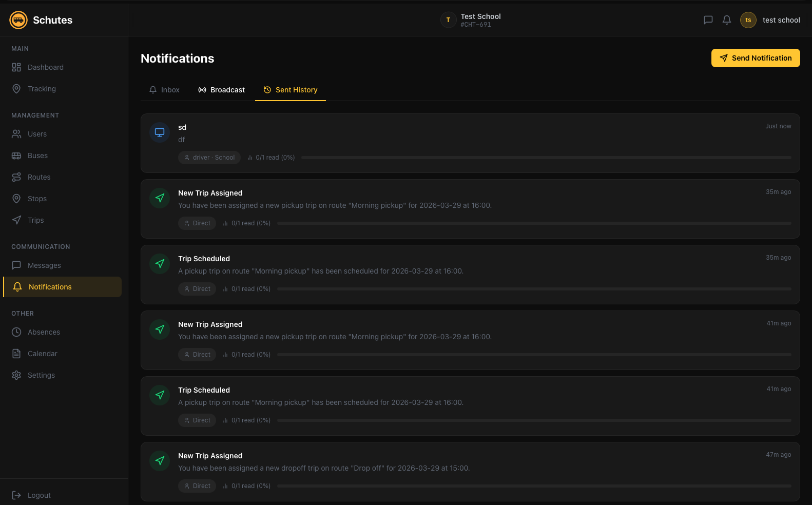
Task: Click the Send Notification button
Action: point(756,58)
